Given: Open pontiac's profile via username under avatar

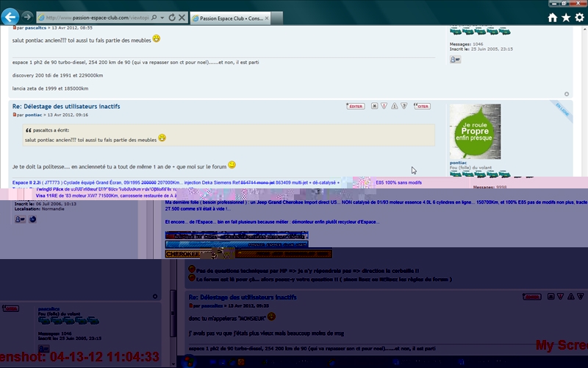Looking at the screenshot, I should pos(460,162).
